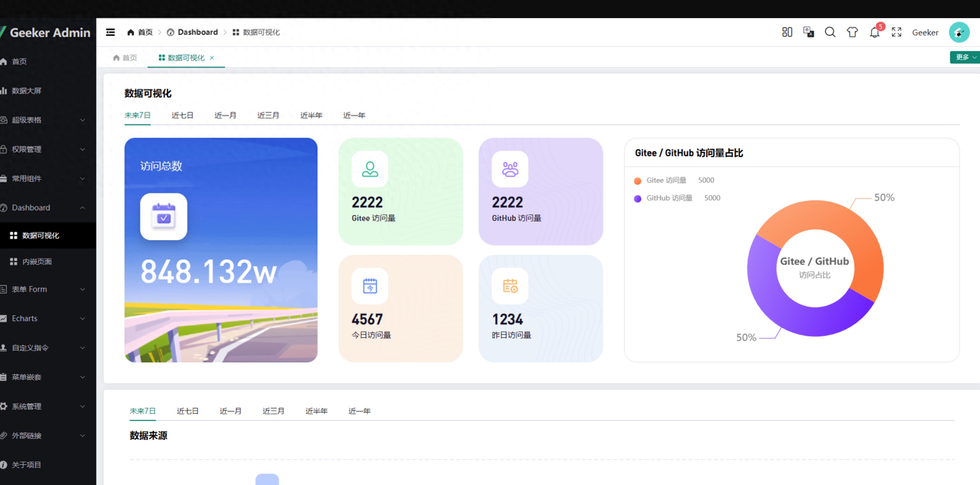Viewport: 980px width, 485px height.
Task: Open the layout settings icon in header
Action: pyautogui.click(x=787, y=32)
